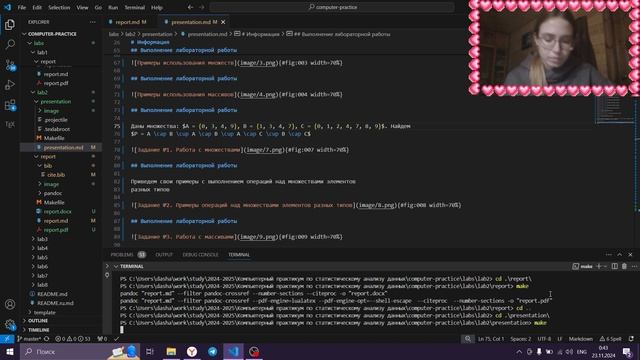Click the zoom magnifier in status bar
Image resolution: width=640 pixels, height=360 pixels.
pos(468,339)
